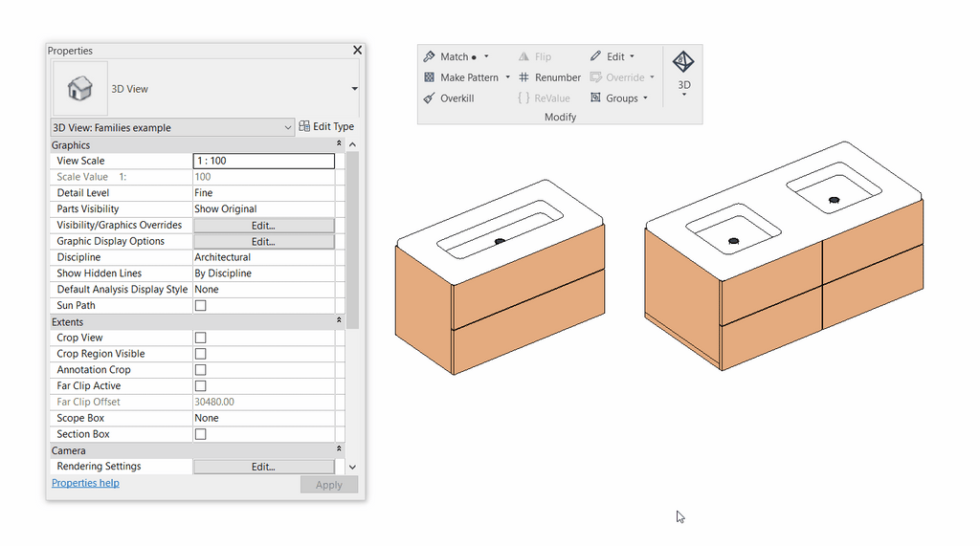Open the type selector dropdown arrow
The height and width of the screenshot is (546, 980).
coord(354,89)
